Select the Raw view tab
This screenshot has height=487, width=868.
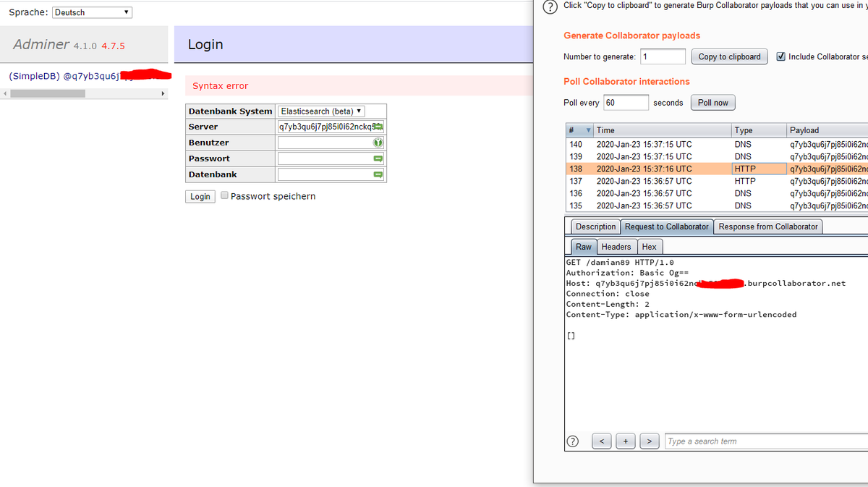pyautogui.click(x=584, y=247)
